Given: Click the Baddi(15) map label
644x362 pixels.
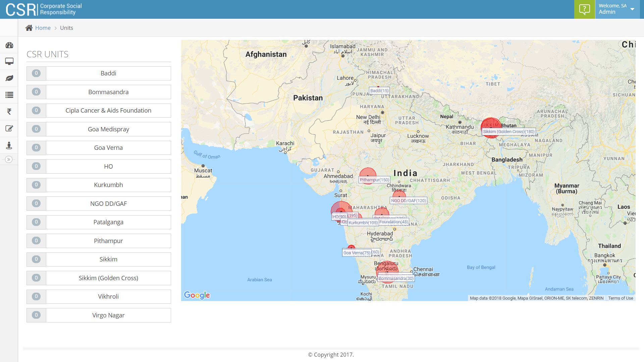Looking at the screenshot, I should [x=379, y=91].
